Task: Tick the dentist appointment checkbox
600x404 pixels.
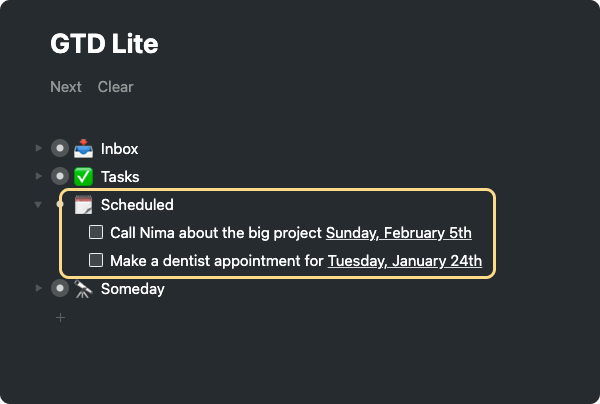Action: pyautogui.click(x=96, y=261)
